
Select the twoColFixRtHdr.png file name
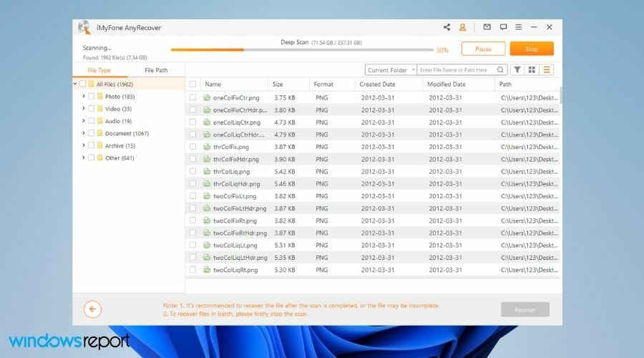point(240,233)
